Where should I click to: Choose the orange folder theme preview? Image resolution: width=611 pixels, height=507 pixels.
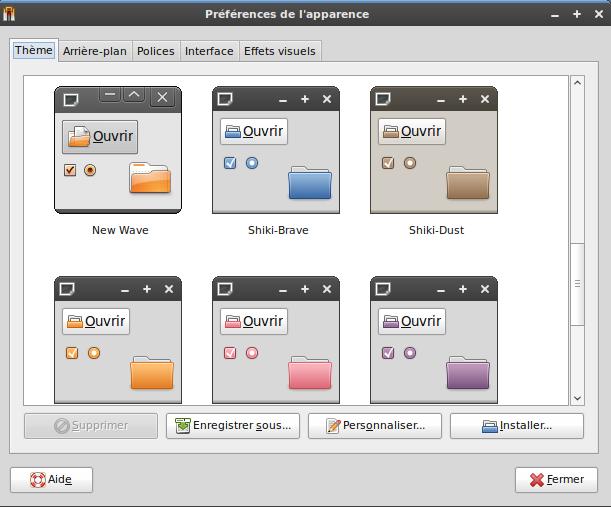(118, 340)
